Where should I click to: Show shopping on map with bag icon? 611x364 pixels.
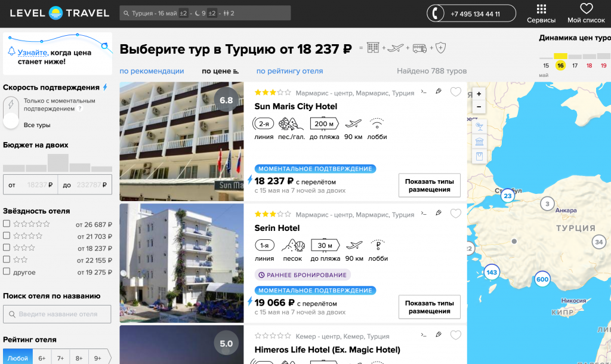coord(479,156)
